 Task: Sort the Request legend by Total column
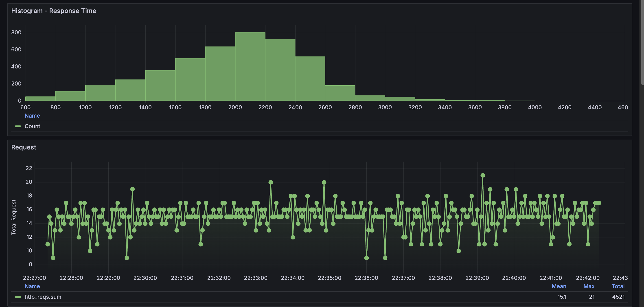click(x=618, y=286)
